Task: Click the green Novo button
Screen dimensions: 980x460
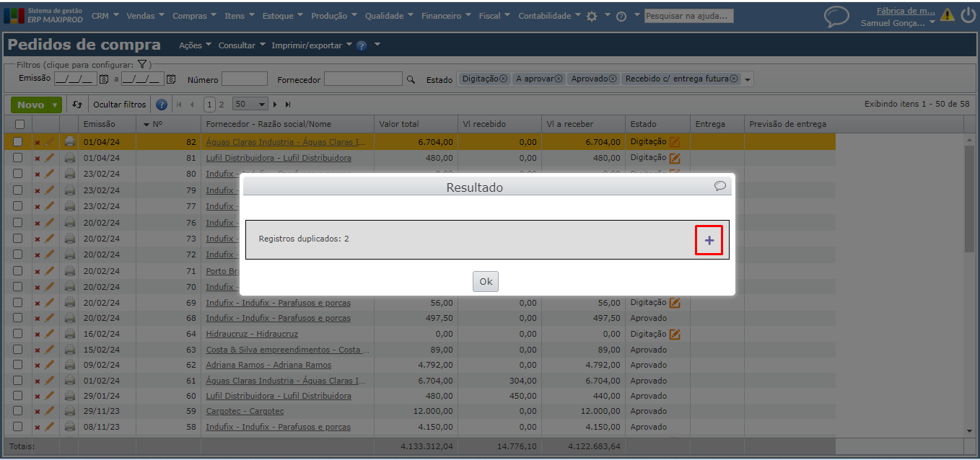Action: (x=30, y=105)
